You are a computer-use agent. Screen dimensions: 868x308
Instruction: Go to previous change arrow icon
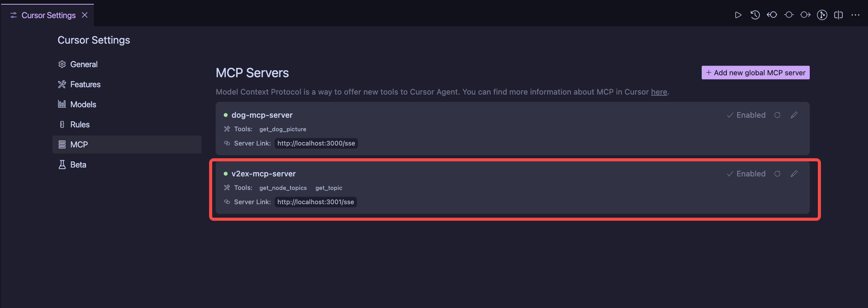[x=772, y=15]
